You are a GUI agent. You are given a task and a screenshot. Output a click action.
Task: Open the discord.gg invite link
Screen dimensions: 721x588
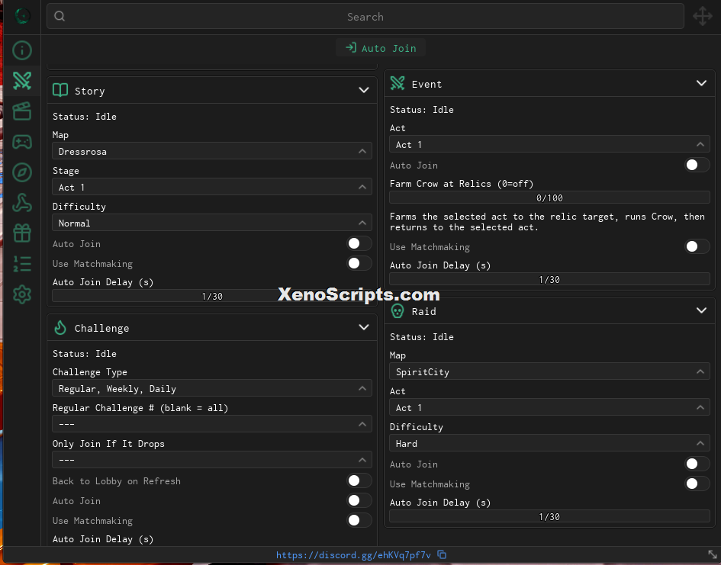(353, 555)
